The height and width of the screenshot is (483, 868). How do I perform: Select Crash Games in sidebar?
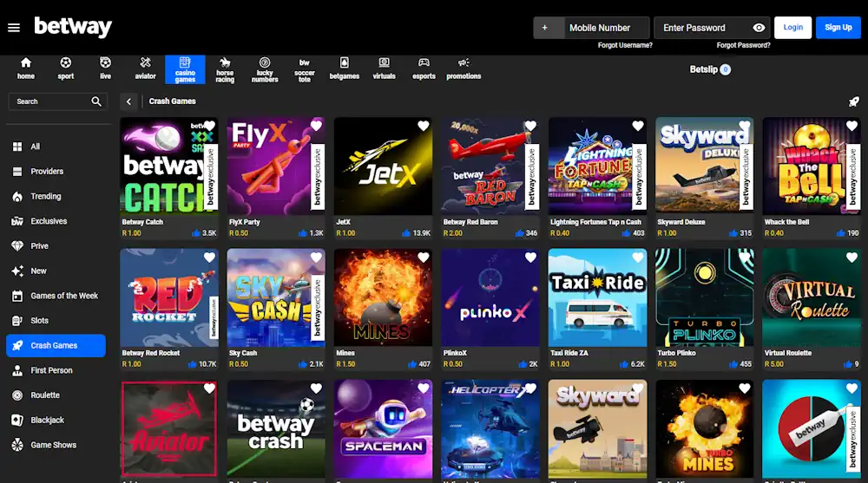coord(56,346)
